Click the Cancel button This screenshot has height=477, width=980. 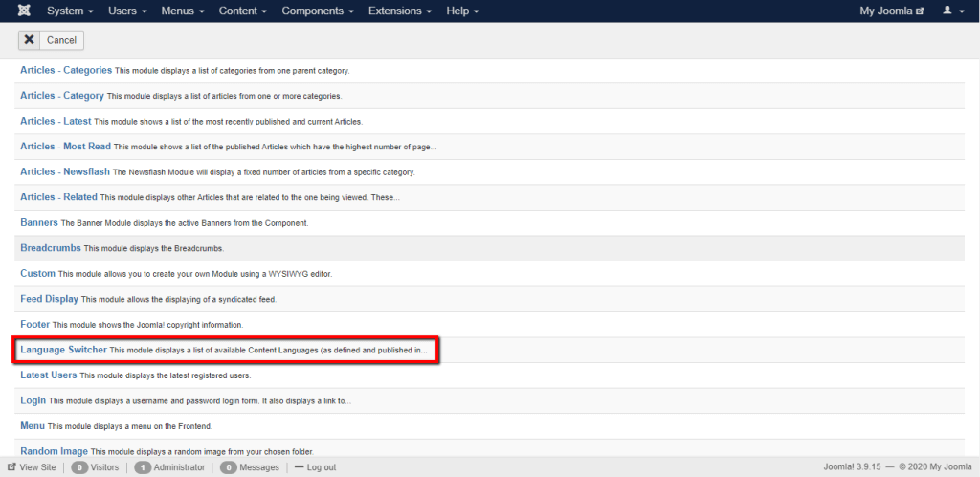[51, 40]
